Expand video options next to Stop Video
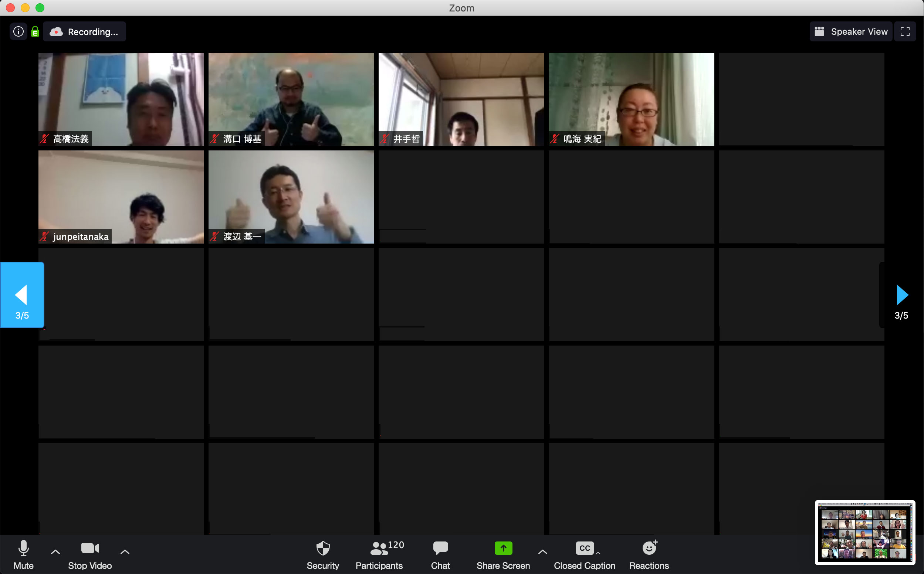Image resolution: width=924 pixels, height=574 pixels. pyautogui.click(x=125, y=552)
